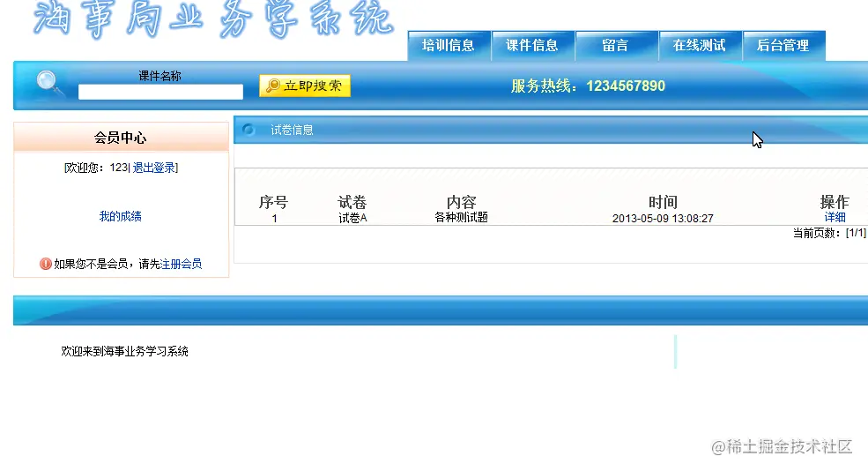Click the red warning icon beside register notice

pos(46,264)
